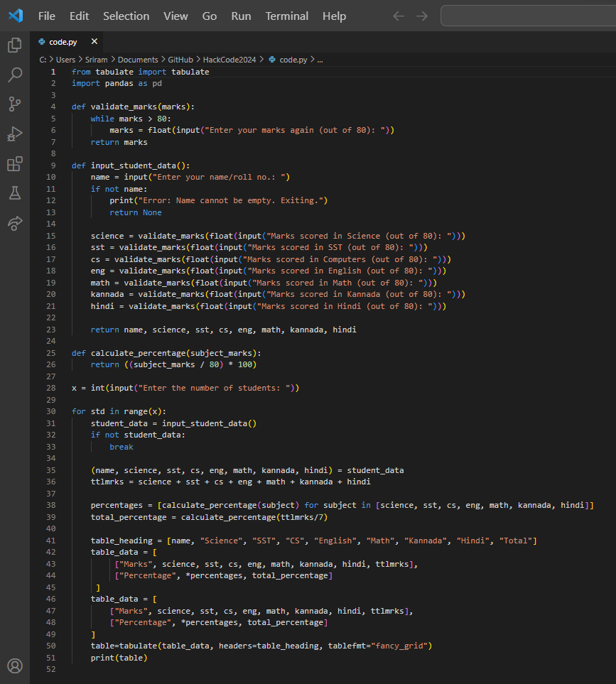Click line number 1 in gutter
This screenshot has width=616, height=684.
tap(53, 72)
